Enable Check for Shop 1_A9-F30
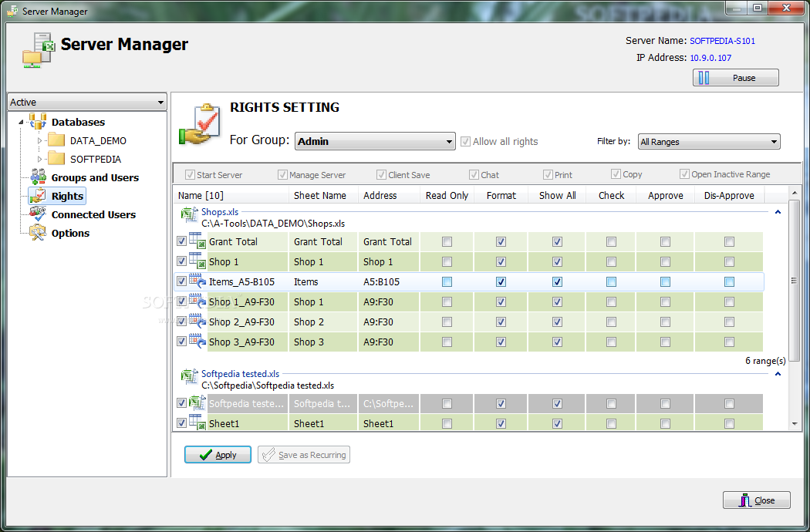This screenshot has height=532, width=810. [x=611, y=302]
